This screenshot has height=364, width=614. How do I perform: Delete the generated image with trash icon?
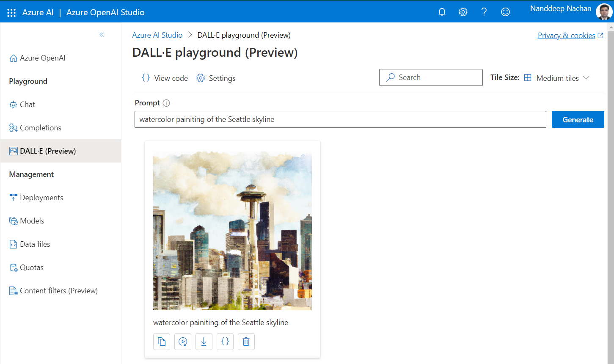coord(246,342)
